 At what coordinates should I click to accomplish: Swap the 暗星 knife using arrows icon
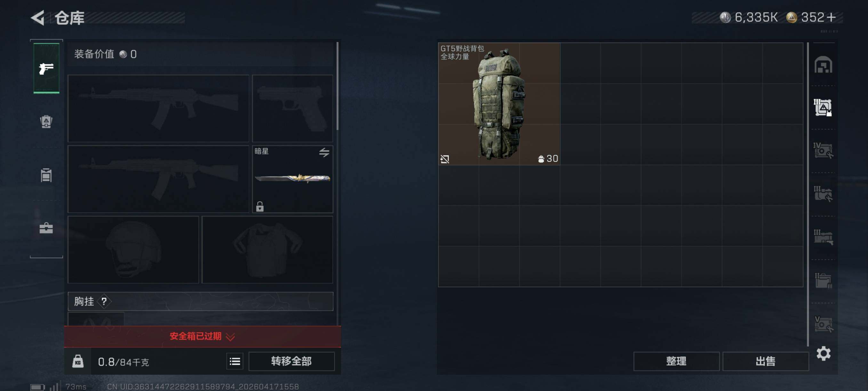tap(324, 153)
